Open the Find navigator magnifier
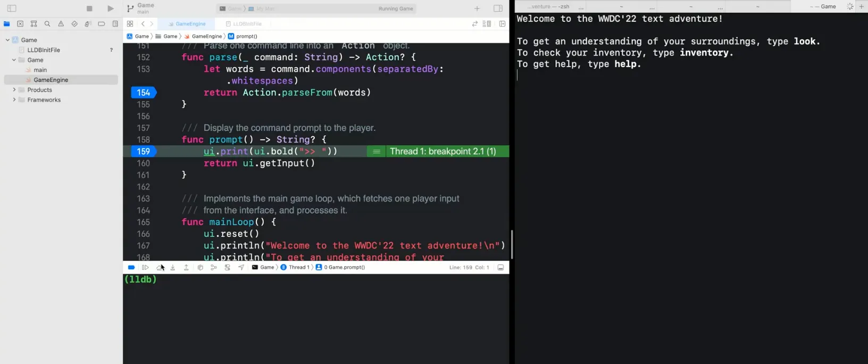 (47, 24)
